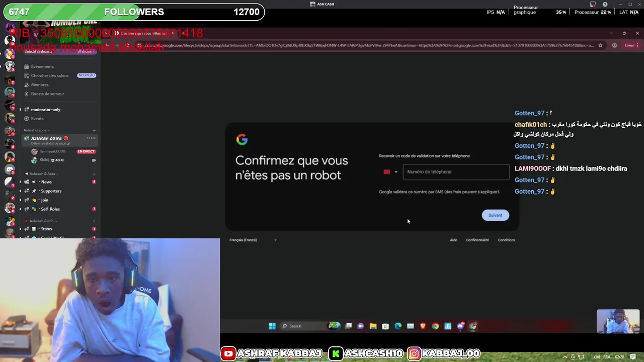Open the browser profile icon
Image resolution: width=644 pixels, height=362 pixels.
[x=614, y=45]
